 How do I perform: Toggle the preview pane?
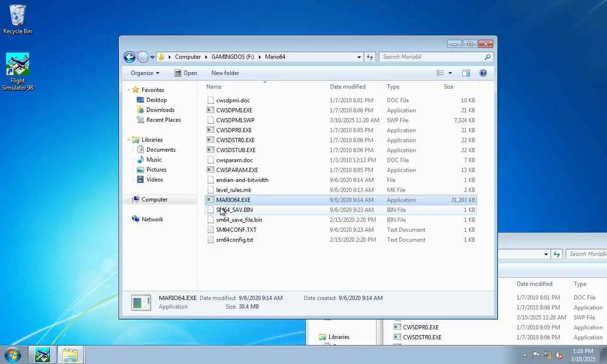[466, 73]
